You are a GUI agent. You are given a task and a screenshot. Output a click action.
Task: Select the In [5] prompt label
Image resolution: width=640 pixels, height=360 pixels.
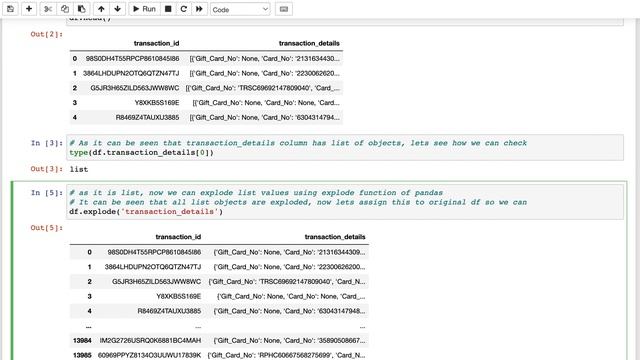click(x=47, y=192)
